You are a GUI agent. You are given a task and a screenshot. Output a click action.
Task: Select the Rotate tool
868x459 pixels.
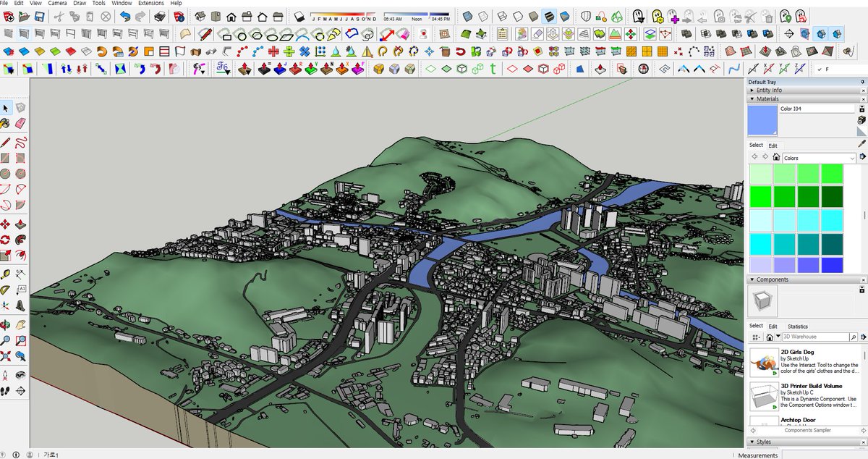pos(6,240)
